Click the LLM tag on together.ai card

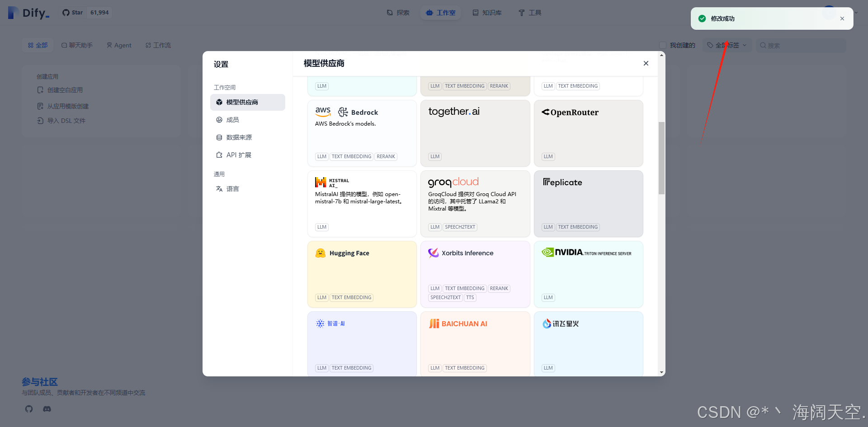point(435,156)
